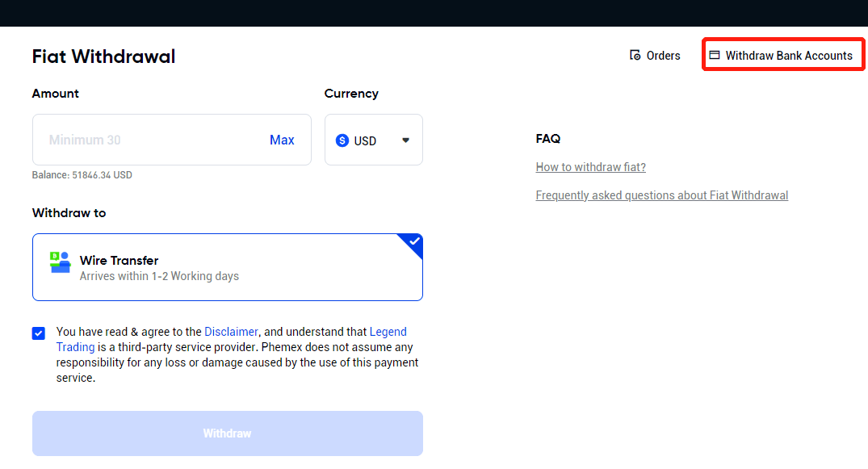Click the blue corner checkmark on Wire Transfer
Screen dimensions: 868x469
coord(413,241)
